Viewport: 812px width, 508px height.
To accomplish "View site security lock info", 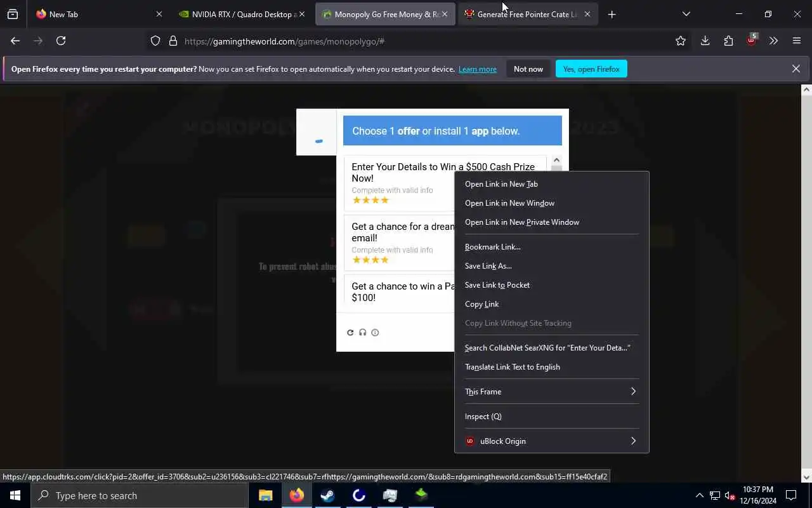I will point(173,41).
